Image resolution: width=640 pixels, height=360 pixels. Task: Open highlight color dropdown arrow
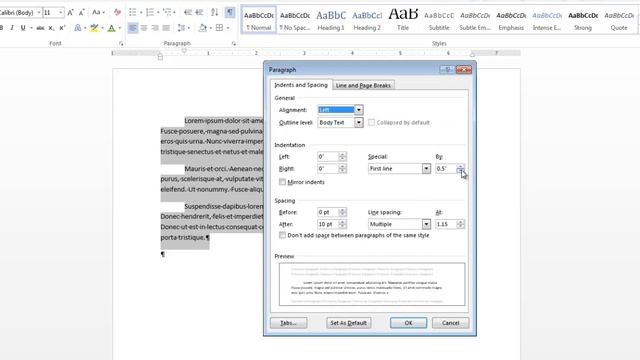tap(102, 28)
